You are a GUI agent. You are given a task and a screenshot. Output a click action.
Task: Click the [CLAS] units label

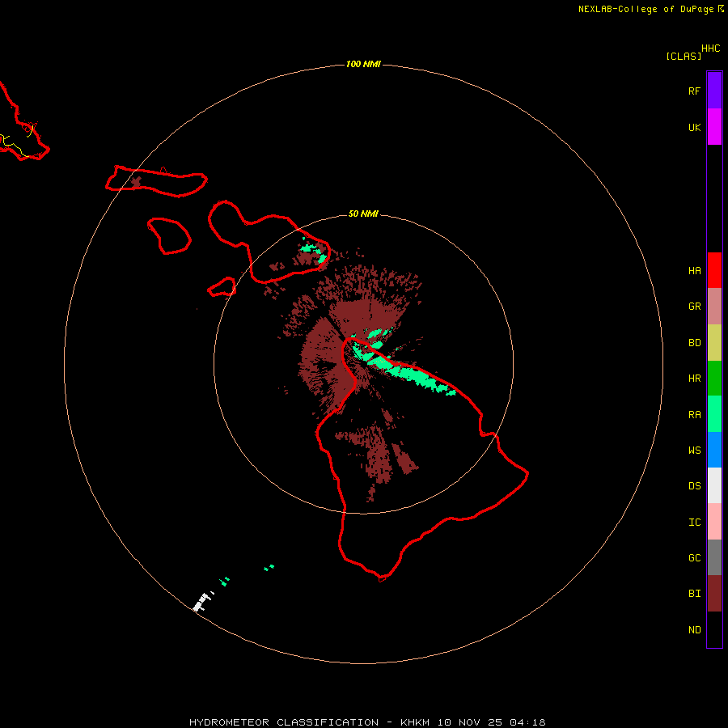coord(684,57)
